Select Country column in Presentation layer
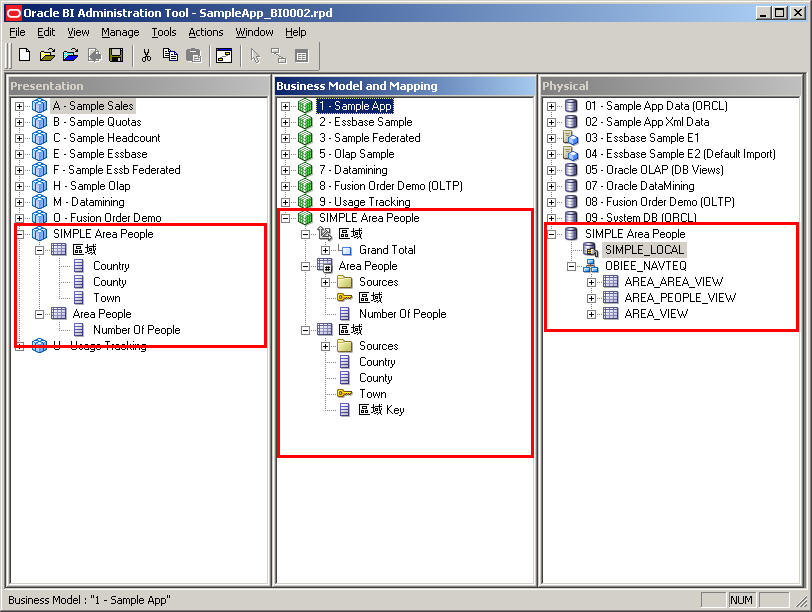812x612 pixels. 111,266
